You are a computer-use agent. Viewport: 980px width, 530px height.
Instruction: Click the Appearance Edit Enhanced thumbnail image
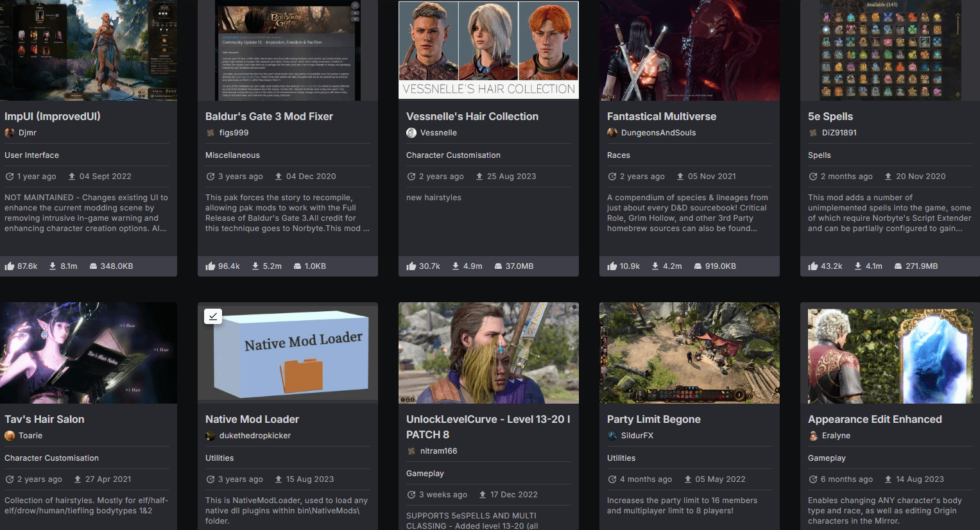[x=890, y=353]
